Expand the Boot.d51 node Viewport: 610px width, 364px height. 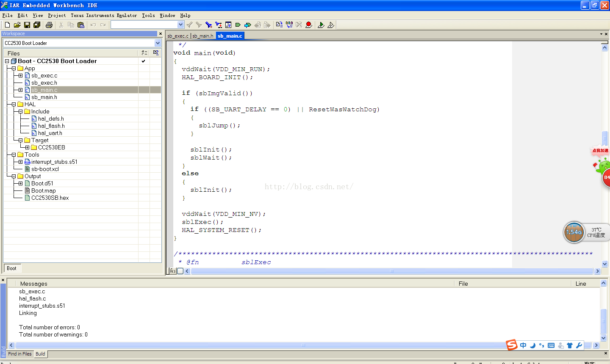[x=20, y=183]
